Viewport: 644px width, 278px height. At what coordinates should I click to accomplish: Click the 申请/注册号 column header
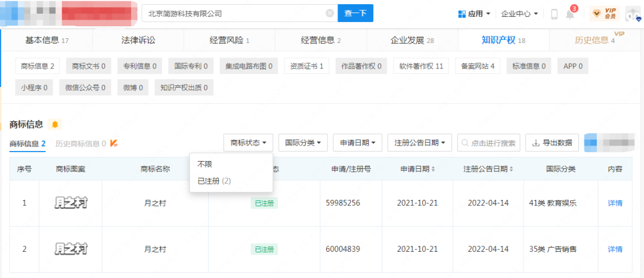pyautogui.click(x=351, y=169)
